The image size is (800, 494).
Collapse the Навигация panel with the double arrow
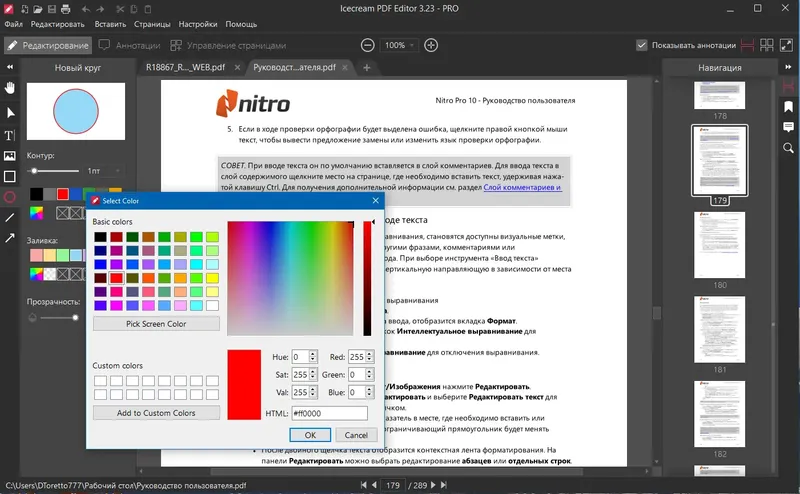[x=788, y=67]
